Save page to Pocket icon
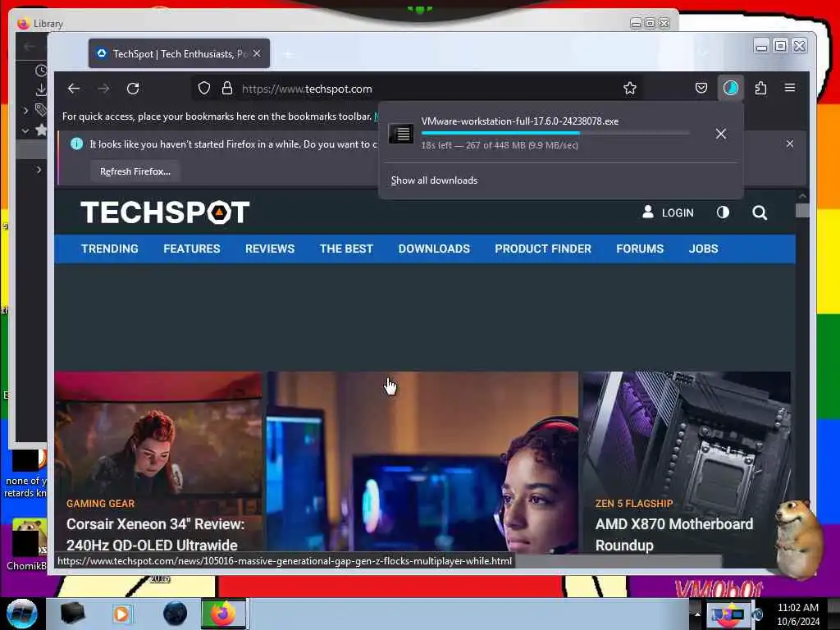840x630 pixels. pyautogui.click(x=701, y=88)
